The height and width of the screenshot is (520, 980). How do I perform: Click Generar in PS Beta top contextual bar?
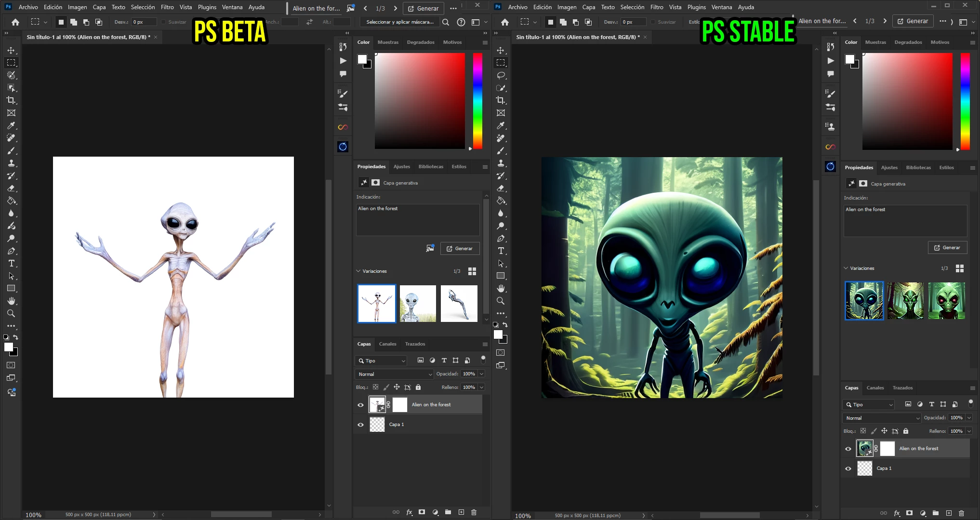point(424,8)
